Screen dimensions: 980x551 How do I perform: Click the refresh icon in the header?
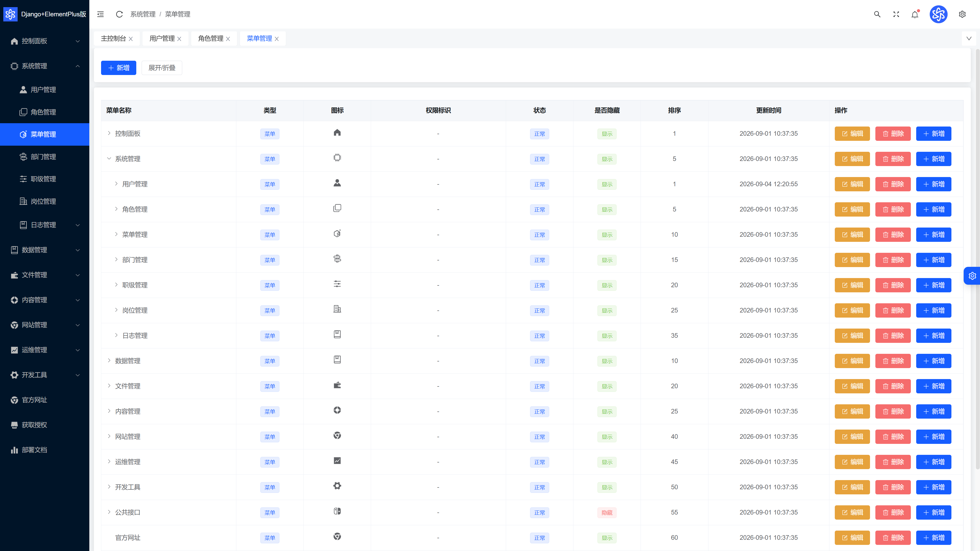(x=119, y=14)
